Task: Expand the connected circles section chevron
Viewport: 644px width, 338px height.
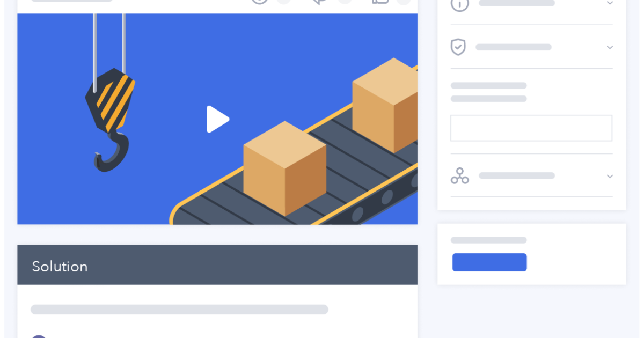Action: tap(610, 176)
